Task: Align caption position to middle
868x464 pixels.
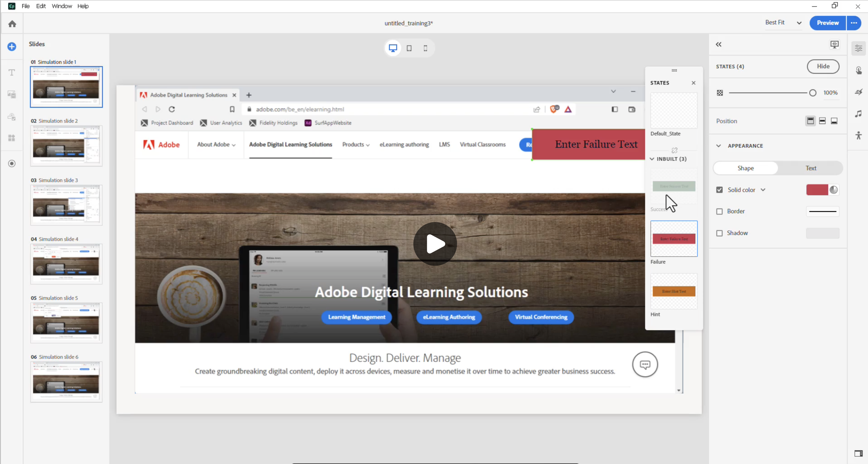Action: tap(822, 121)
